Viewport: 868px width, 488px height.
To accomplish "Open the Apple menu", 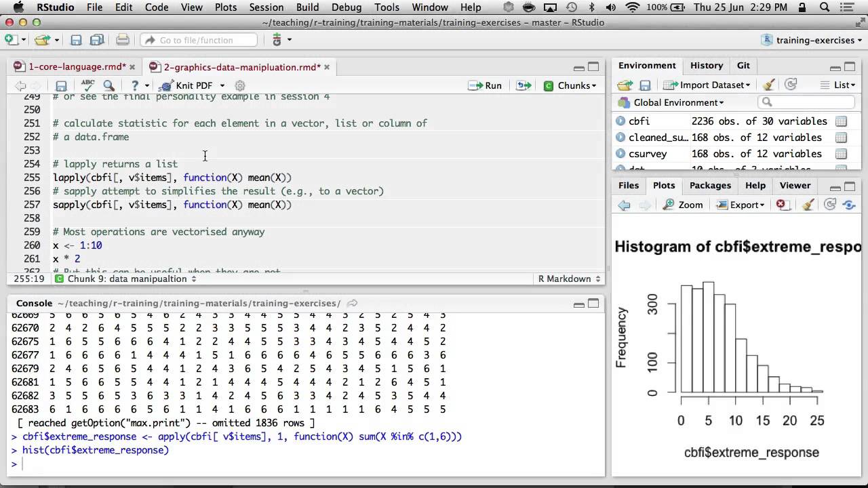I will coord(18,7).
